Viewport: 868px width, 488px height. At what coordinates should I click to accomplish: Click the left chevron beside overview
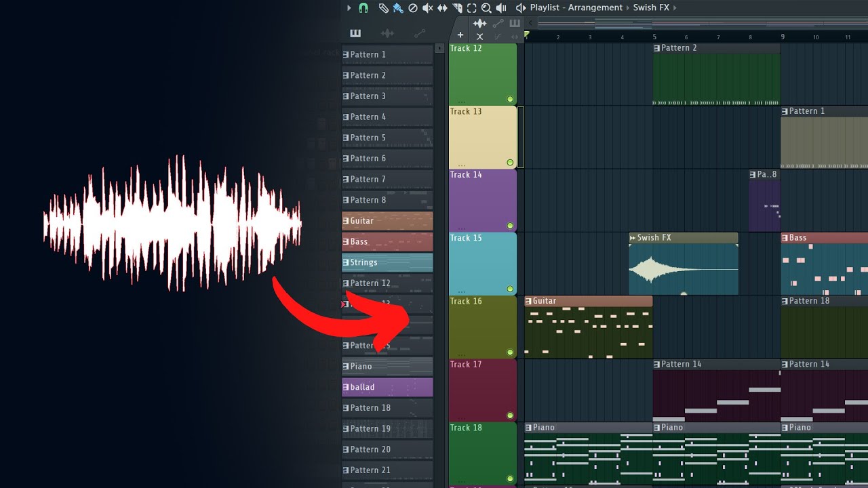coord(531,24)
